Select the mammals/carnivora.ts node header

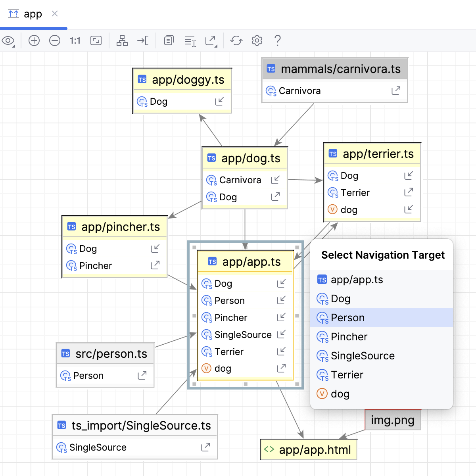click(335, 69)
